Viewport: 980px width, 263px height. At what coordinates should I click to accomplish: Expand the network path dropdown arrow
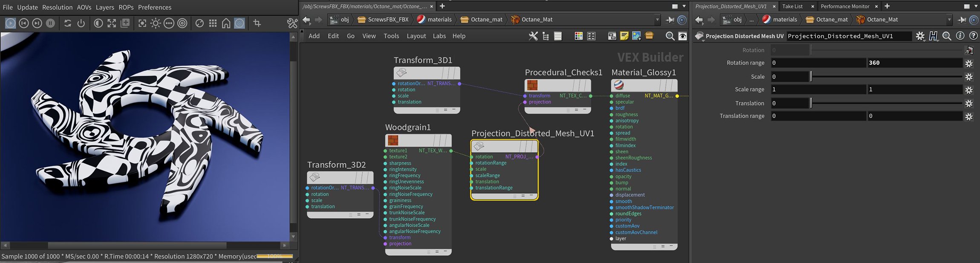657,20
